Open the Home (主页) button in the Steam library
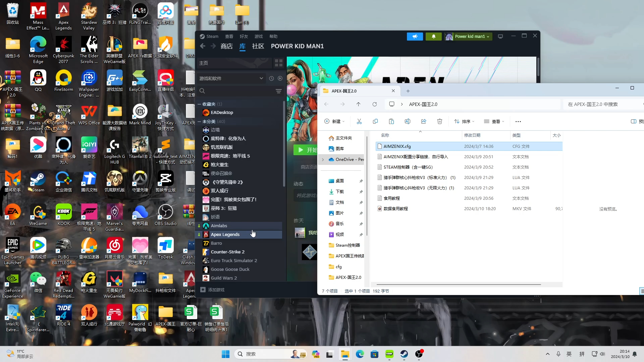The height and width of the screenshot is (362, 644). [234, 63]
